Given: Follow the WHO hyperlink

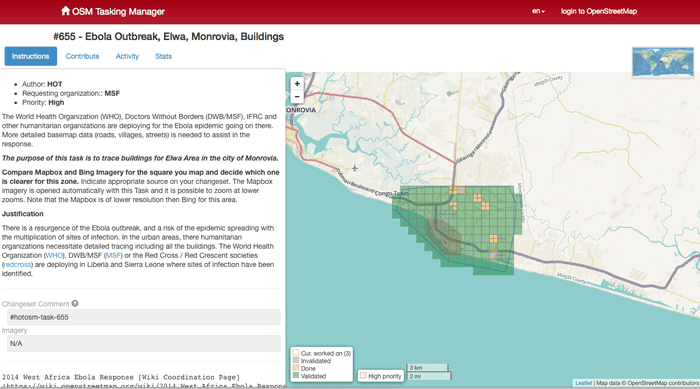Looking at the screenshot, I should click(x=54, y=255).
